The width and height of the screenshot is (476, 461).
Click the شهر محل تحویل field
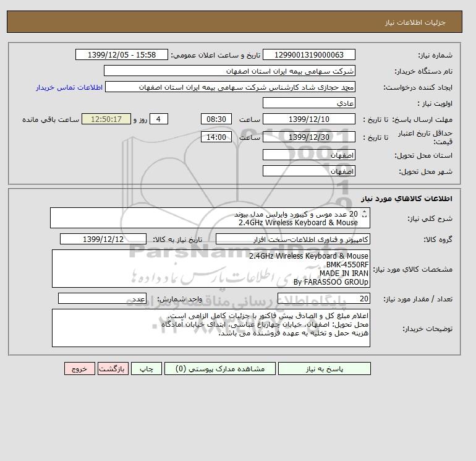point(308,171)
